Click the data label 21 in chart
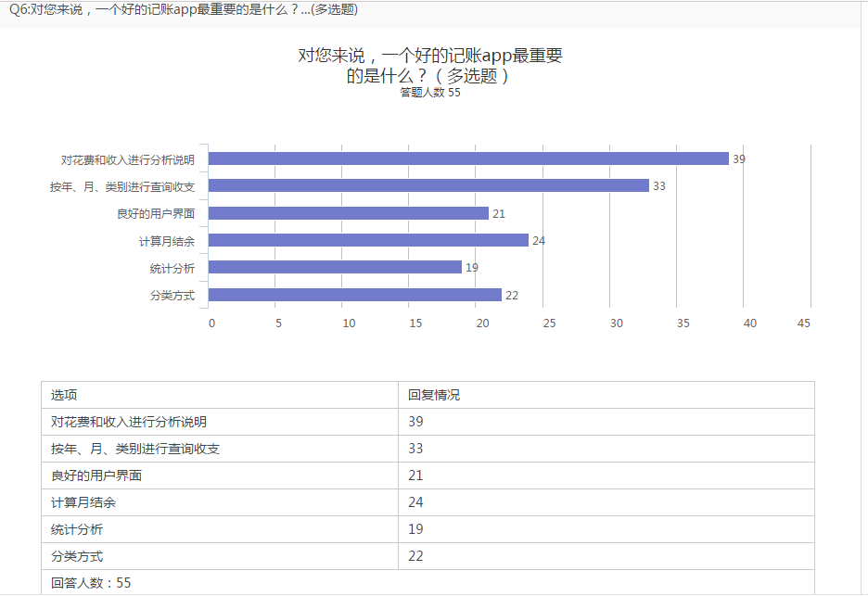This screenshot has width=868, height=596. pos(499,213)
